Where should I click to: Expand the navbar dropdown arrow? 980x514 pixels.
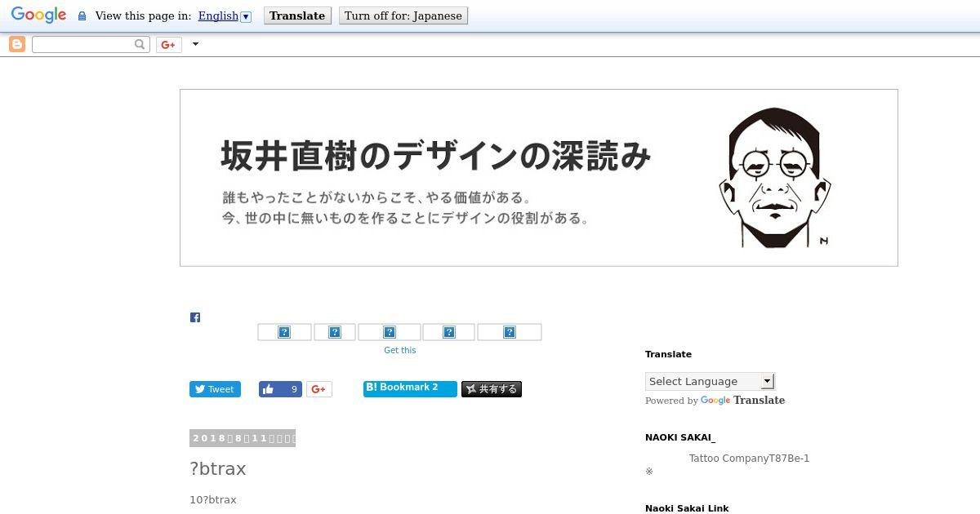pyautogui.click(x=195, y=44)
